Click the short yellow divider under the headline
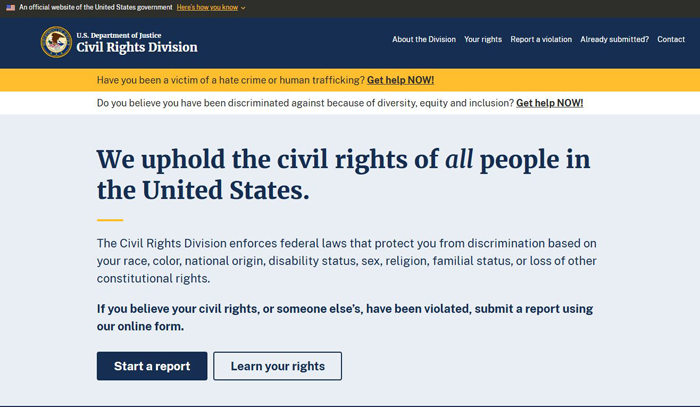This screenshot has height=407, width=700. 110,220
